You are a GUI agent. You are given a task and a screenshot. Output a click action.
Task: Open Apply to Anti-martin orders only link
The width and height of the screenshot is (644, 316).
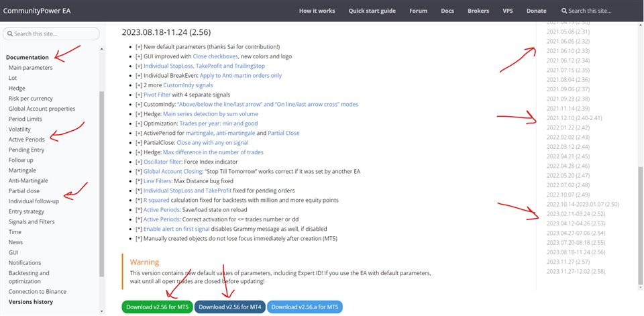coord(241,76)
